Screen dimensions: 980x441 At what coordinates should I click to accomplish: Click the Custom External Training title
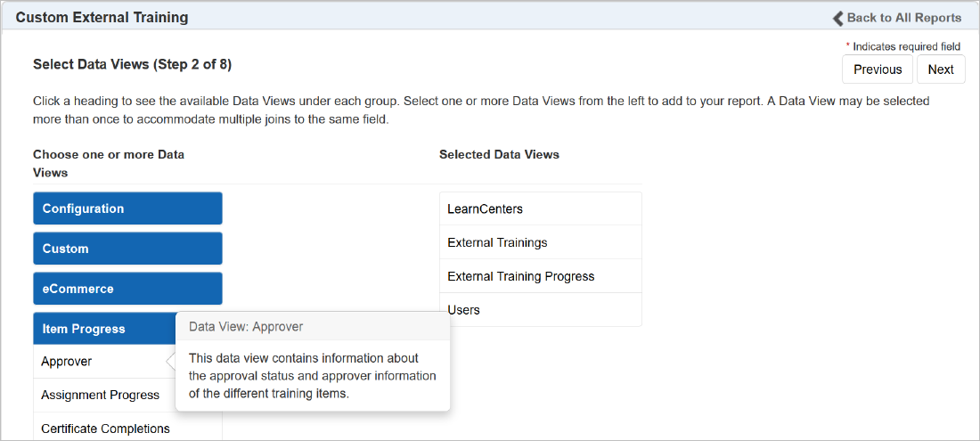click(x=102, y=17)
